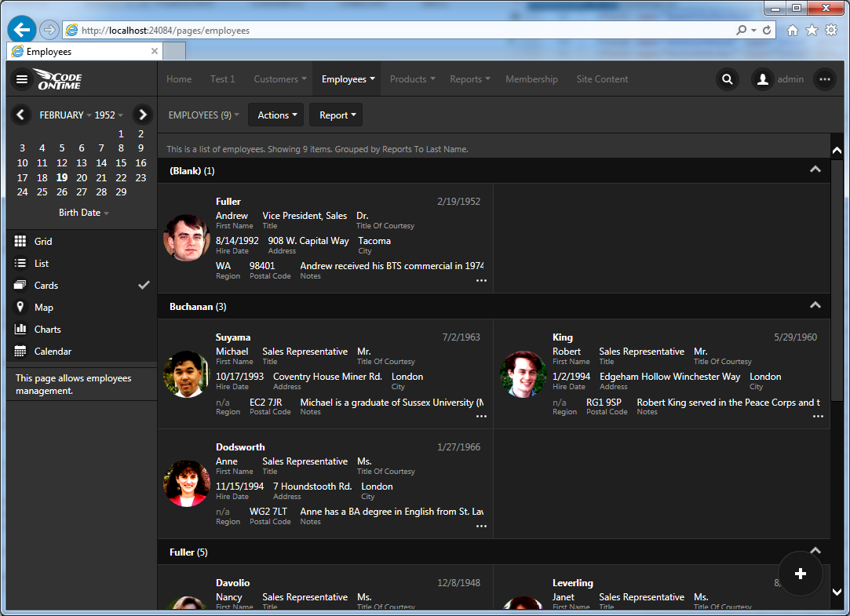This screenshot has width=850, height=616.
Task: Collapse the Fuller (5) group
Action: (x=815, y=550)
